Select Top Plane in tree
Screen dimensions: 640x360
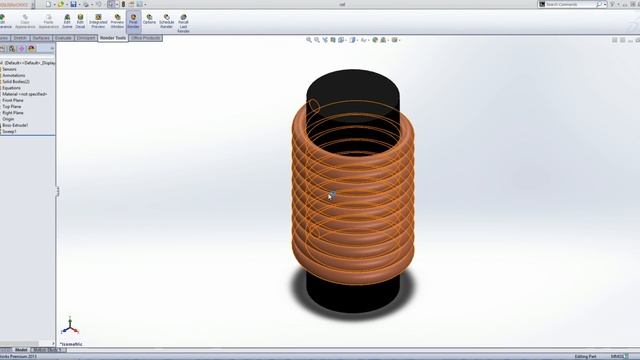pyautogui.click(x=12, y=107)
